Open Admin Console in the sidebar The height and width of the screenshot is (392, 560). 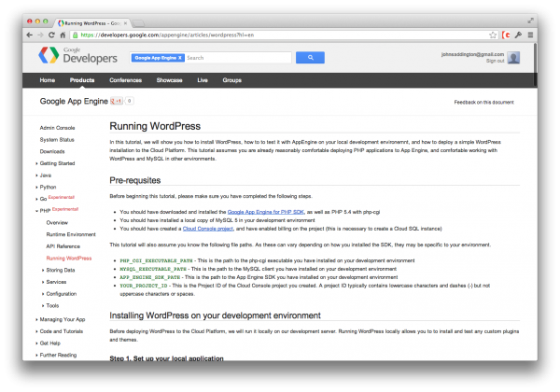point(57,128)
